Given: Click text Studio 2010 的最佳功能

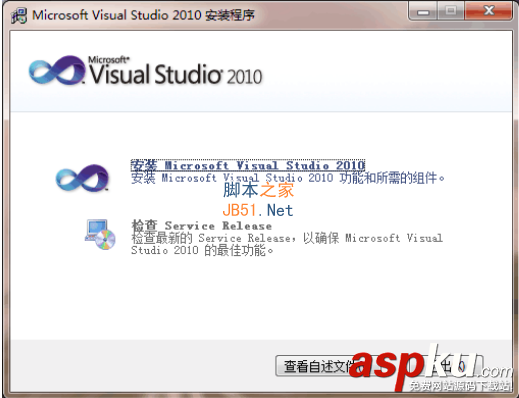Looking at the screenshot, I should click(x=202, y=250).
